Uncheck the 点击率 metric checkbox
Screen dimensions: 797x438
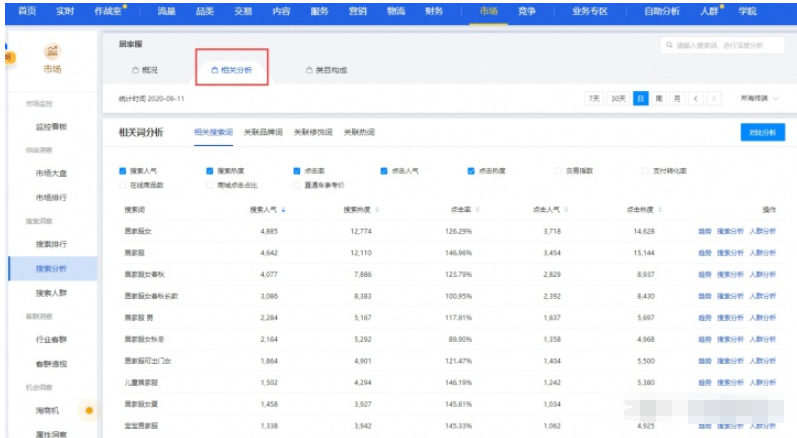tap(297, 171)
